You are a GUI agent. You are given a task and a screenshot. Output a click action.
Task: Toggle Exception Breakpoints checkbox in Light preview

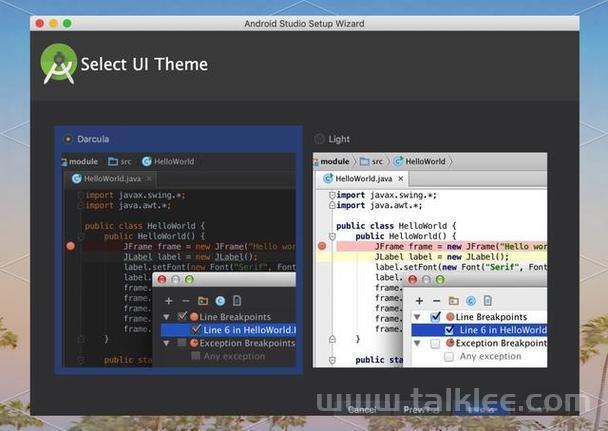[435, 343]
